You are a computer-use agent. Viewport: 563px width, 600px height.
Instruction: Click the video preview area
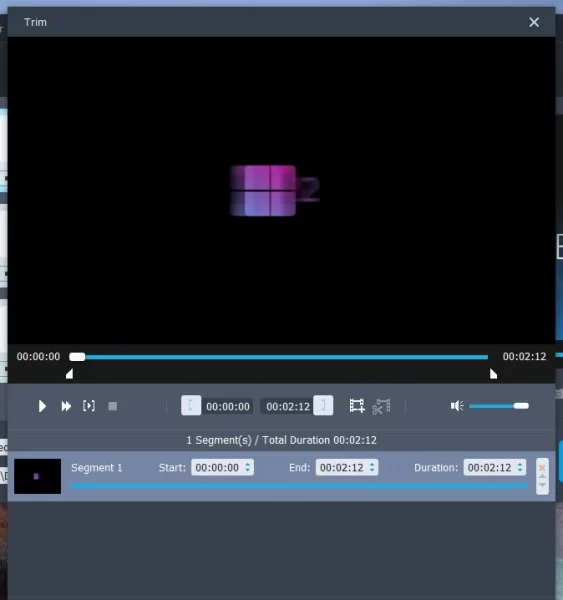(281, 191)
